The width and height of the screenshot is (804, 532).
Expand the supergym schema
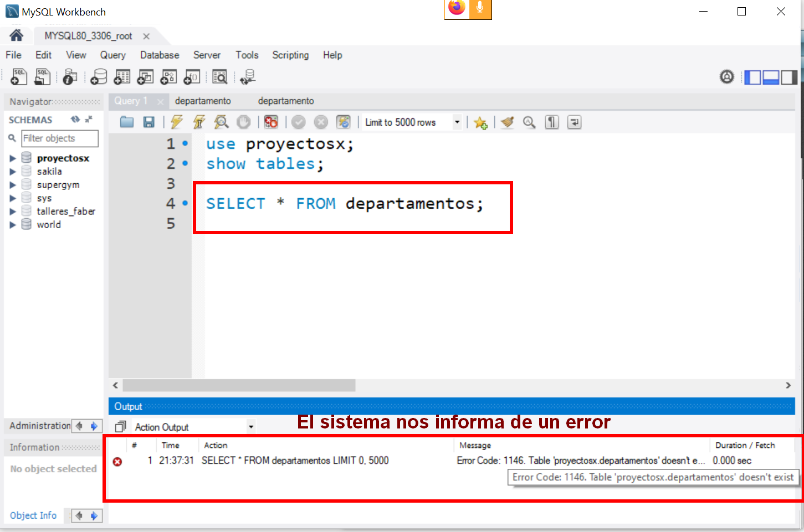13,185
